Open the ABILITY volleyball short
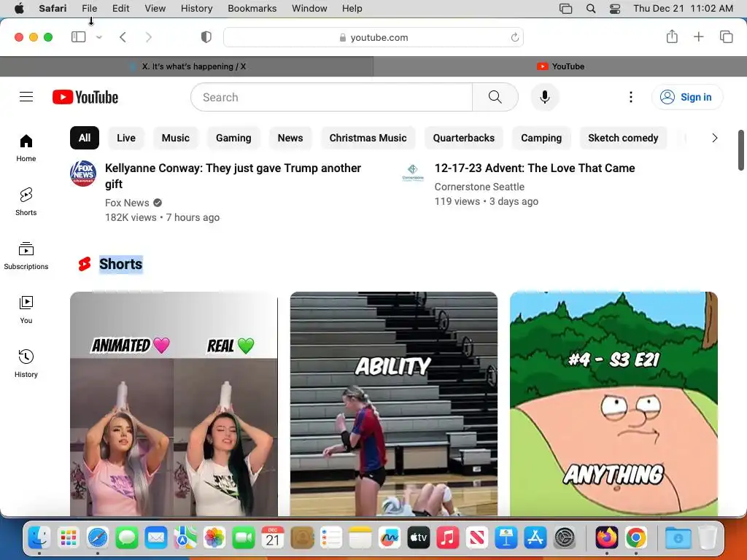This screenshot has height=560, width=747. (x=393, y=404)
